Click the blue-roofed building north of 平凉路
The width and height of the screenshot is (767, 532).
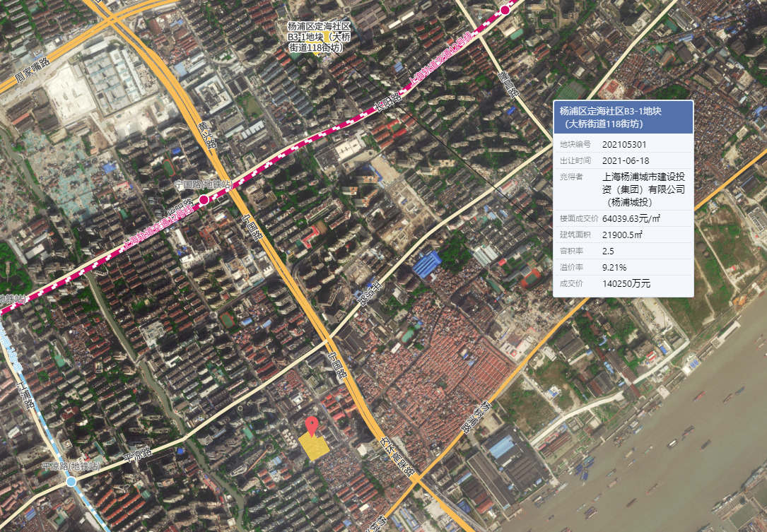click(427, 264)
